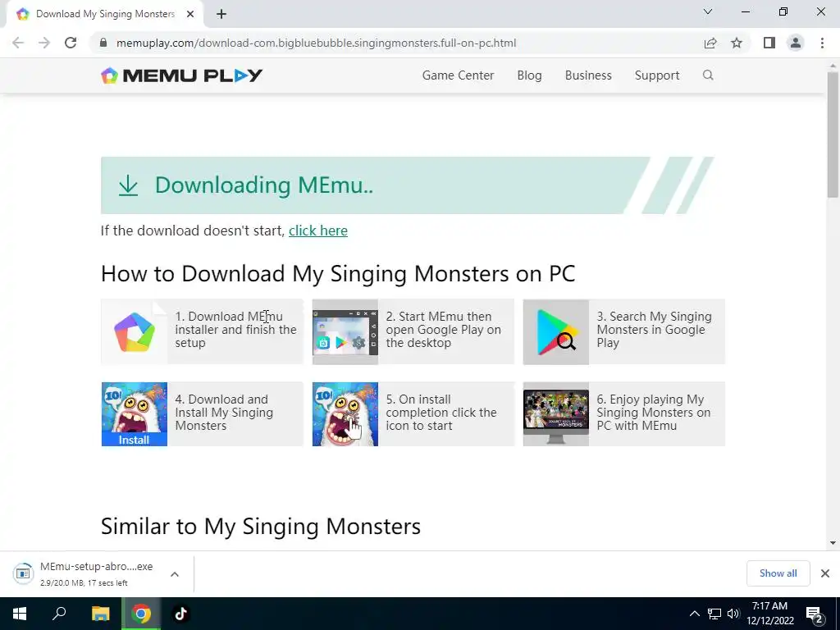Screen dimensions: 840x630
Task: Open the site search magnifier icon
Action: tap(708, 75)
